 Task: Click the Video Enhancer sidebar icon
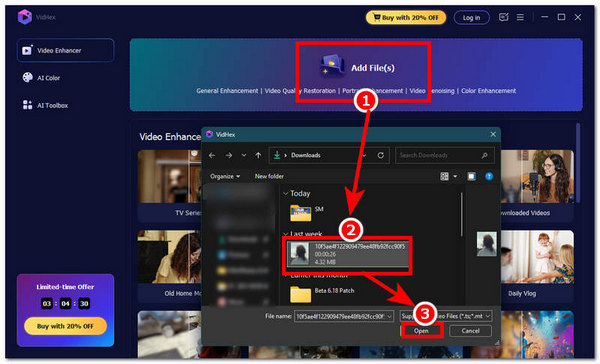[x=27, y=50]
